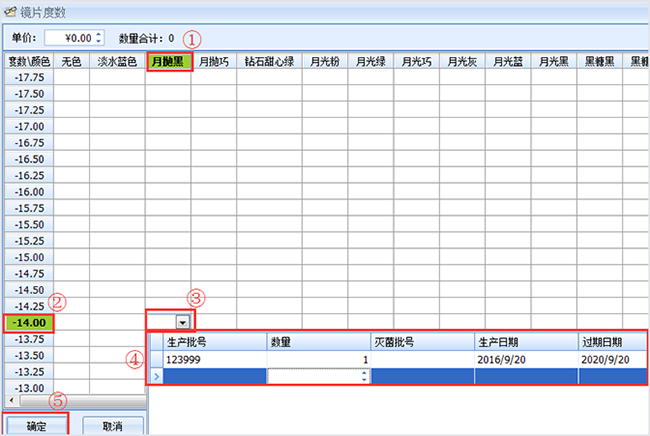
Task: Select the 无色 column header
Action: pos(71,62)
